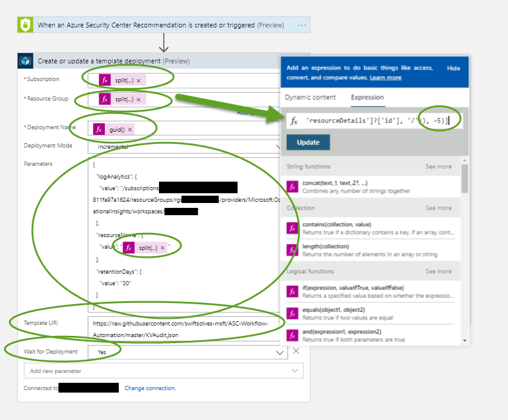Remove the split token from Resource Group
508x420 pixels.
(139, 99)
